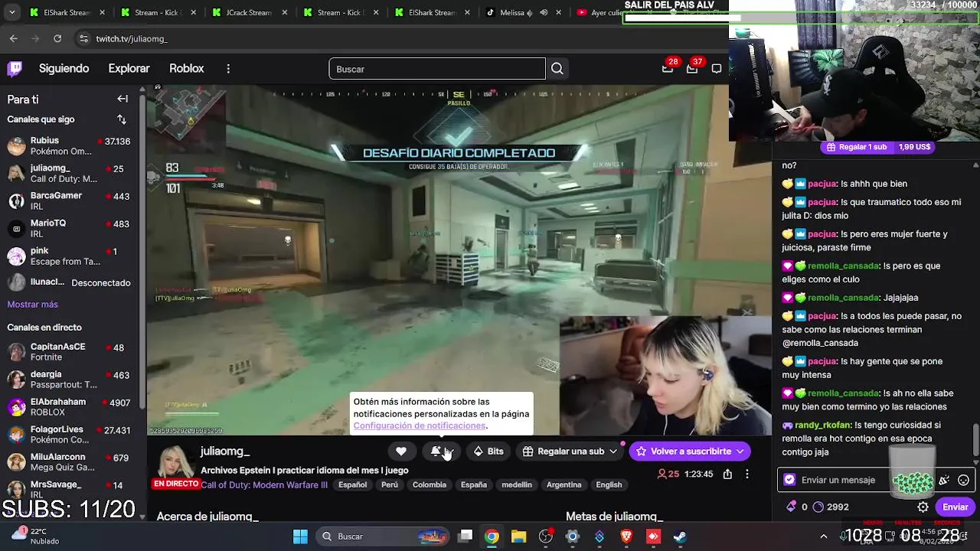Show hidden system tray icons chevron
This screenshot has height=551, width=980.
tap(824, 536)
